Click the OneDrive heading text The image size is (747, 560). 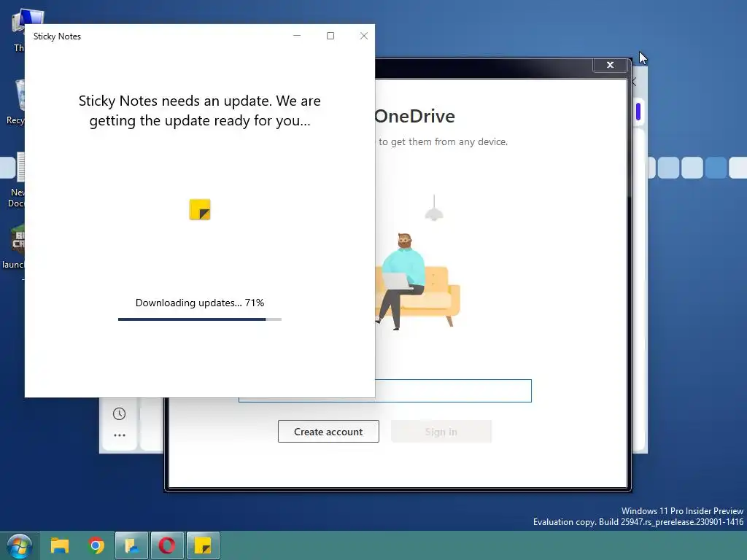(414, 116)
